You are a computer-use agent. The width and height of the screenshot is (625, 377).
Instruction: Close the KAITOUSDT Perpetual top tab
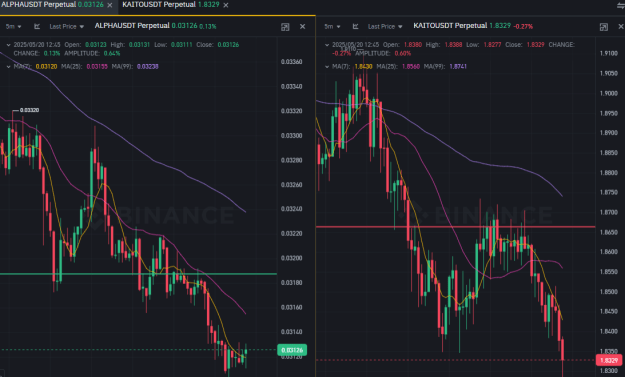click(x=226, y=5)
